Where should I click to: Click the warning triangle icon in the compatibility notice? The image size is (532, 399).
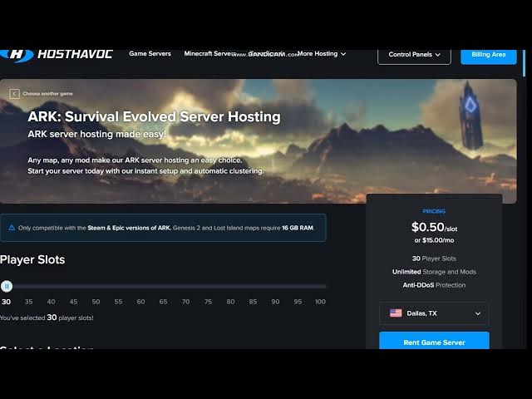12,228
